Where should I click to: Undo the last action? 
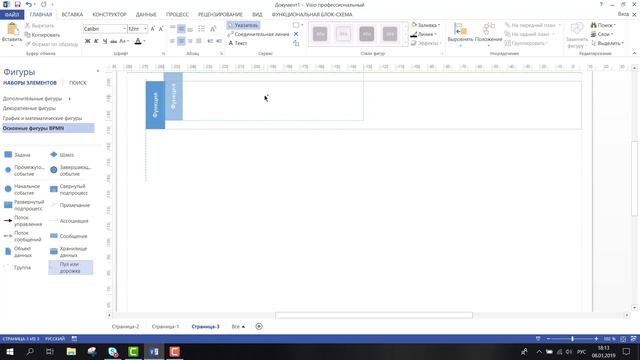coord(29,4)
